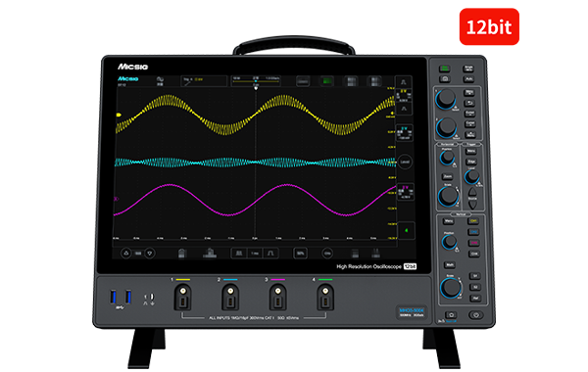This screenshot has width=588, height=372.
Task: Click the camera screenshot button near Run/Stop
Action: 444,79
